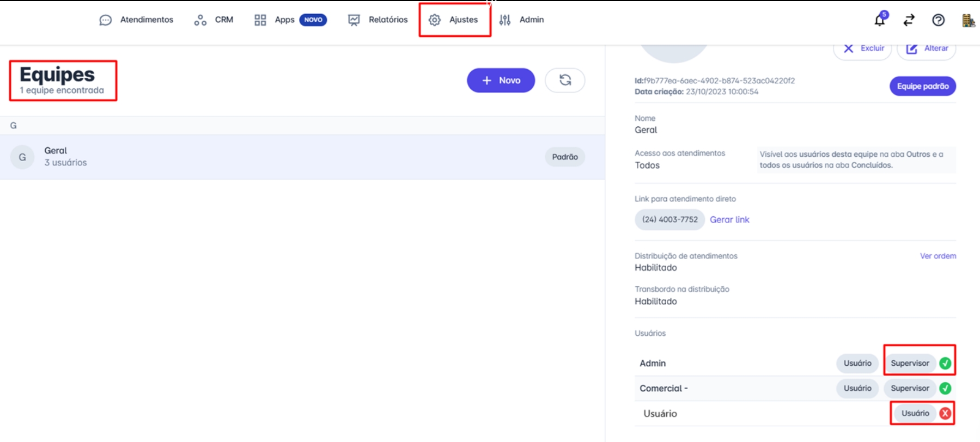Toggle Usuário role for Comercial user
This screenshot has width=980, height=442.
[x=857, y=388]
